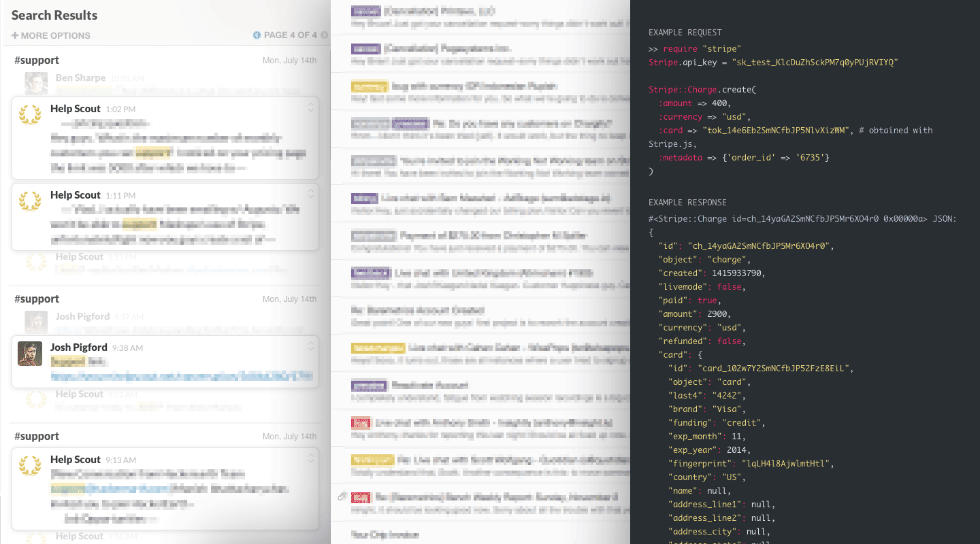Click Help Scout laurel avatar on 1:02 PM message

coord(29,116)
